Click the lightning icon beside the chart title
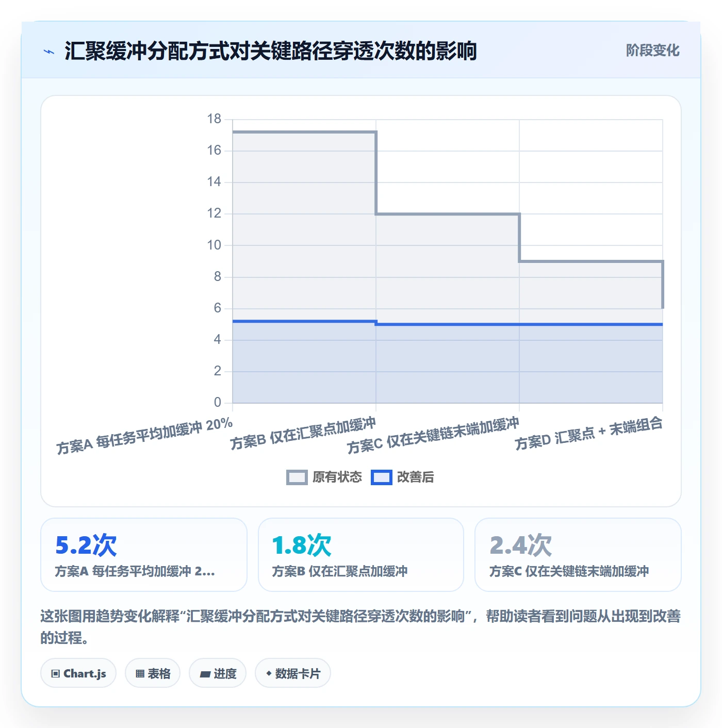 tap(49, 52)
